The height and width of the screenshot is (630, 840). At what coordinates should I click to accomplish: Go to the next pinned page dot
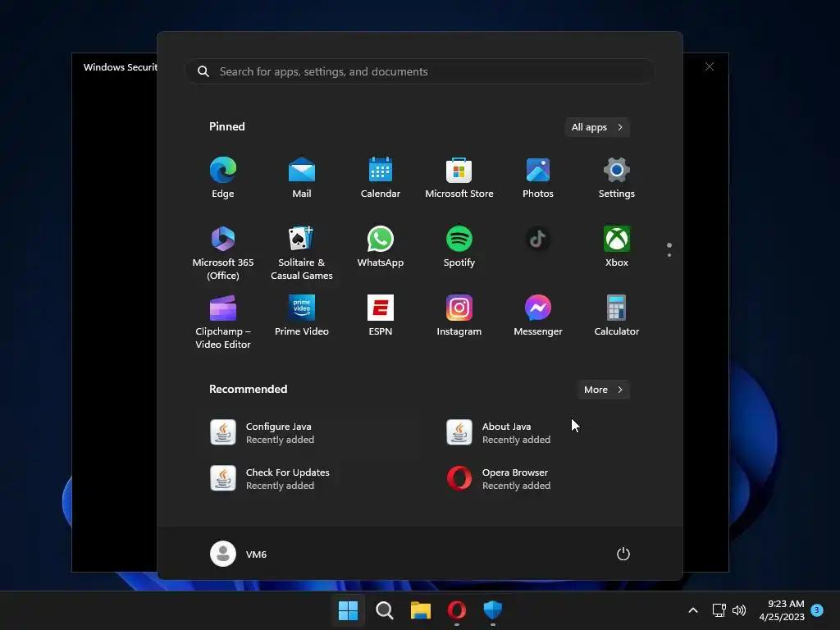pyautogui.click(x=669, y=255)
